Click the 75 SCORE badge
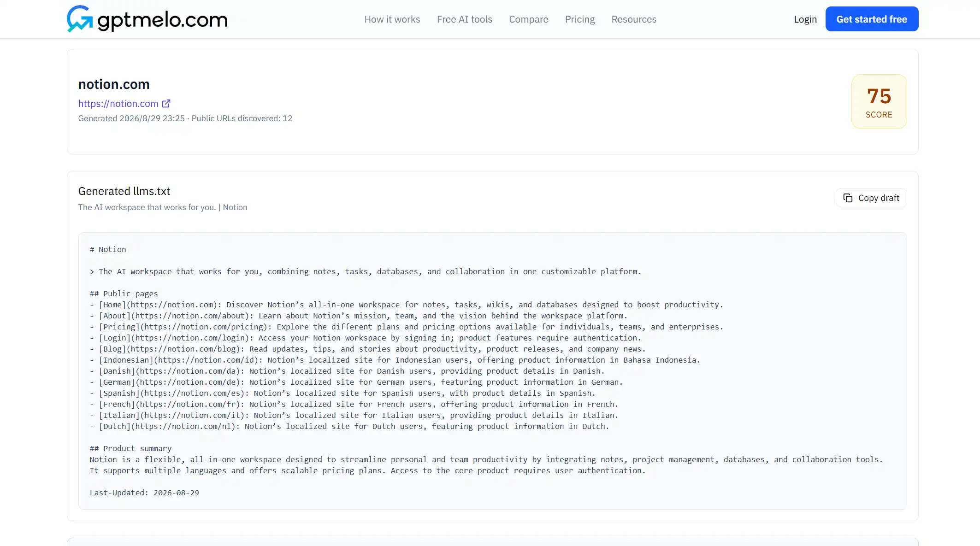980x546 pixels. click(879, 101)
